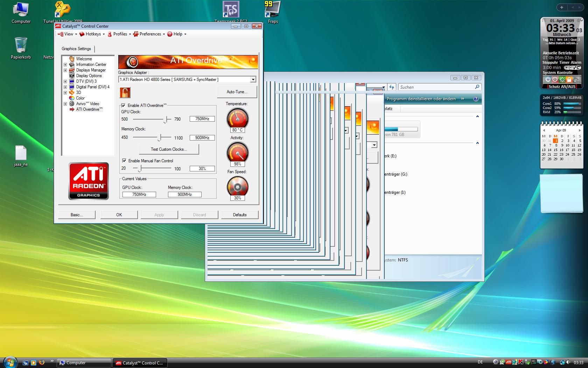Click network icon in system tray
This screenshot has width=588, height=368.
point(562,362)
